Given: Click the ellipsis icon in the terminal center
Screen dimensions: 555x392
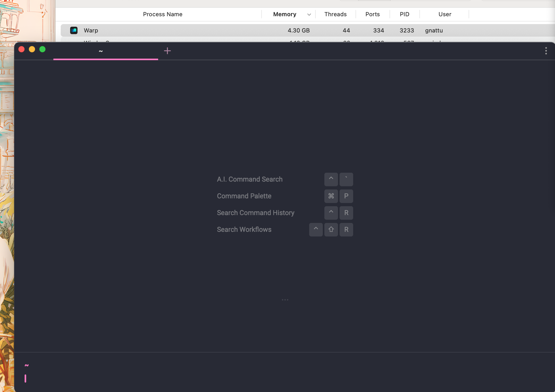Looking at the screenshot, I should 285,300.
